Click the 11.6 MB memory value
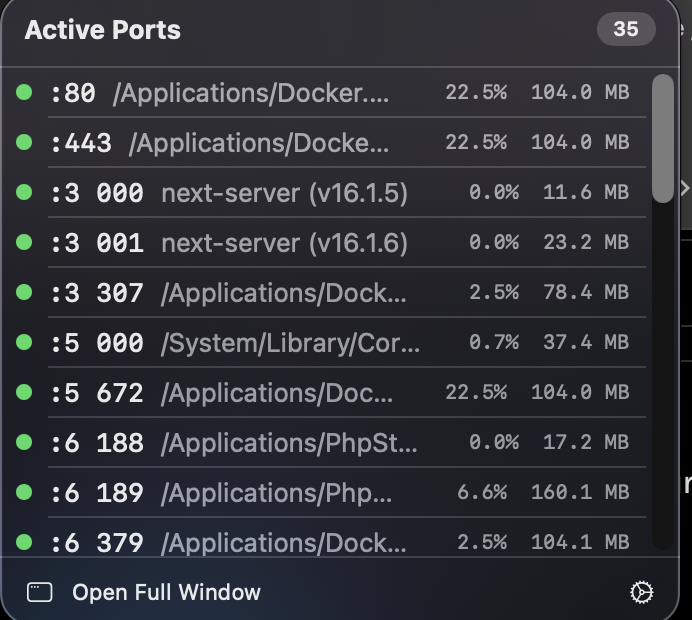This screenshot has width=692, height=620. pyautogui.click(x=586, y=192)
